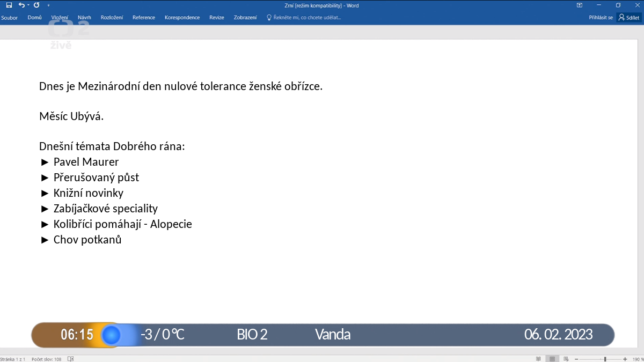
Task: Click the 06:15 time in the info bar
Action: tap(77, 335)
